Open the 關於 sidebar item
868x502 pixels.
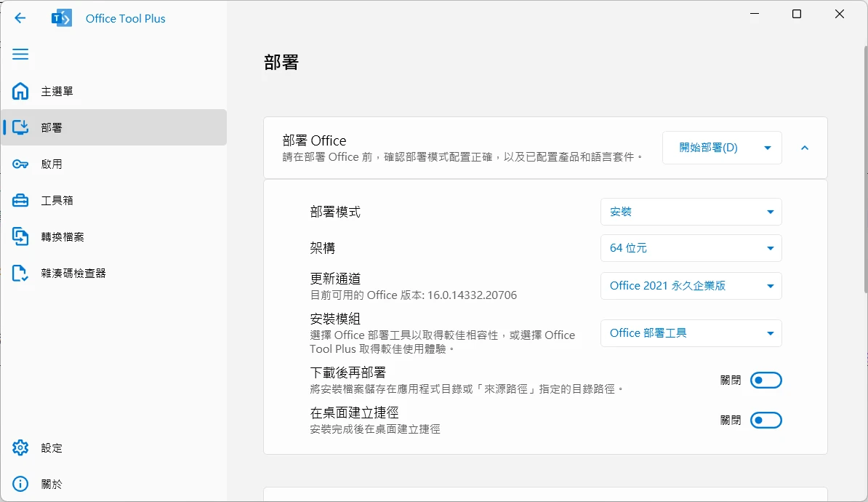tap(51, 485)
